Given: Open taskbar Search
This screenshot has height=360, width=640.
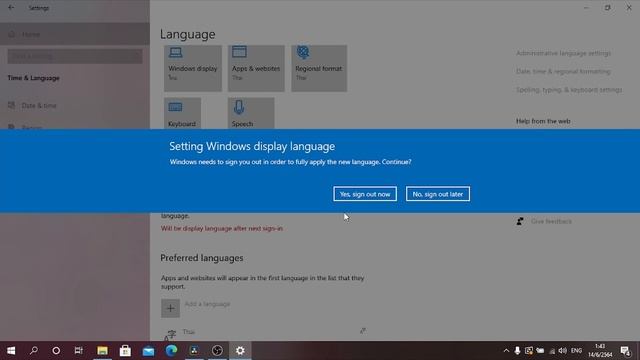Looking at the screenshot, I should (33, 351).
